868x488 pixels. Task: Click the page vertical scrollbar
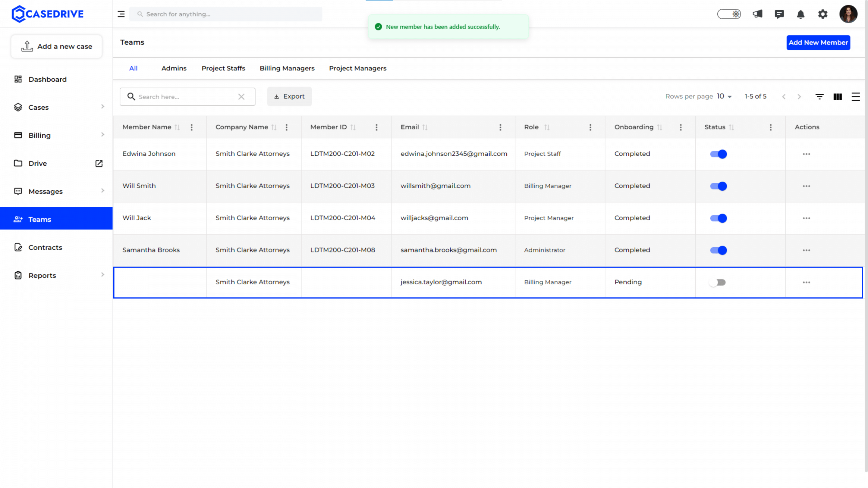click(x=866, y=236)
